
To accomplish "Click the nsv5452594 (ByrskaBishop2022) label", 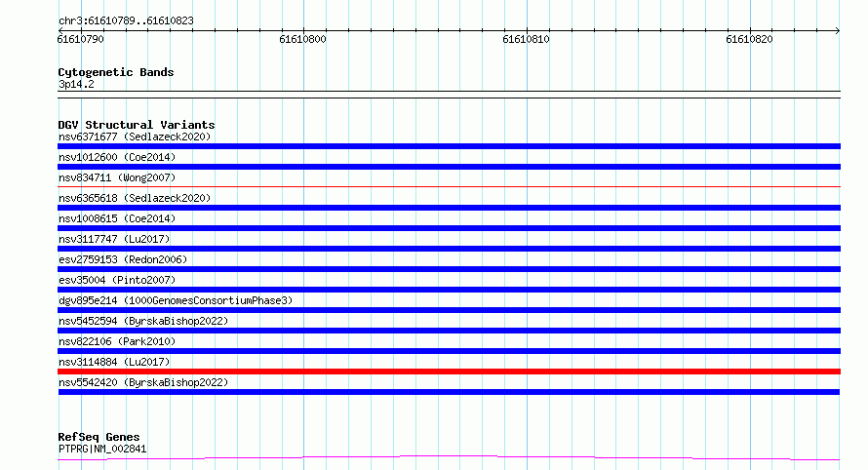I will [x=143, y=321].
